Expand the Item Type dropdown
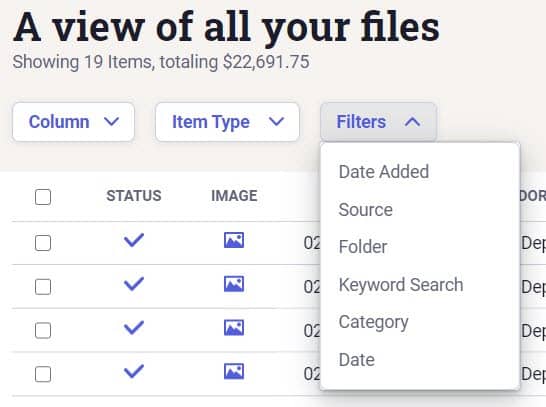Viewport: 546px width, 407px height. pyautogui.click(x=227, y=122)
